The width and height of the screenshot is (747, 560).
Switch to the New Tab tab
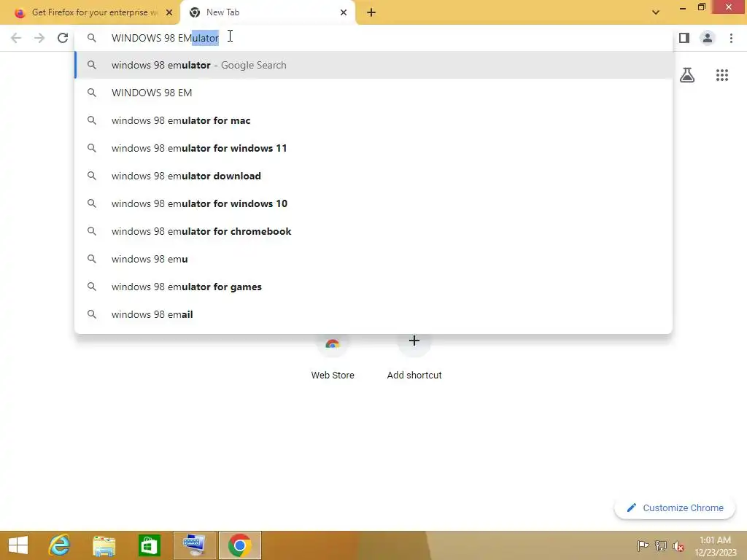coord(267,12)
